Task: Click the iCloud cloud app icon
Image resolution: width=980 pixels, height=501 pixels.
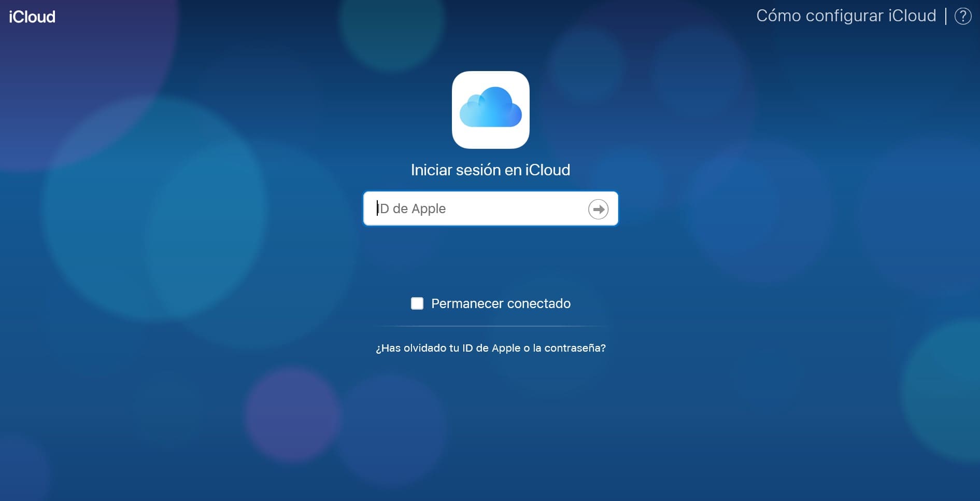Action: pyautogui.click(x=490, y=109)
